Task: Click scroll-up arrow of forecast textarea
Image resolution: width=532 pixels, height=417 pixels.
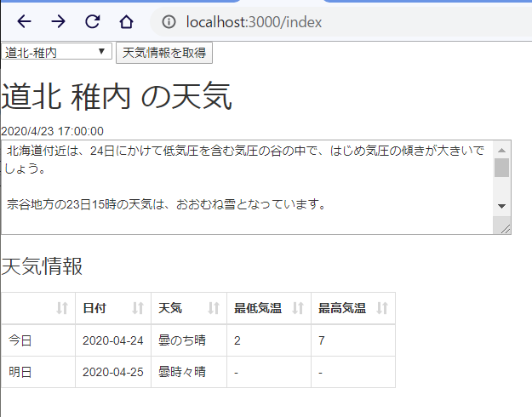Action: click(x=502, y=150)
